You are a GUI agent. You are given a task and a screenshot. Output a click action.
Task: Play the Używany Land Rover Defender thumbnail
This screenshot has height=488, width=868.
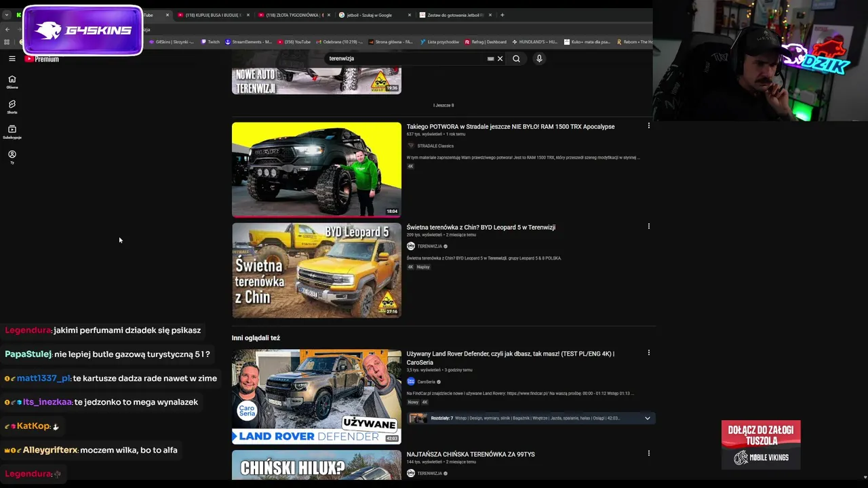click(317, 396)
